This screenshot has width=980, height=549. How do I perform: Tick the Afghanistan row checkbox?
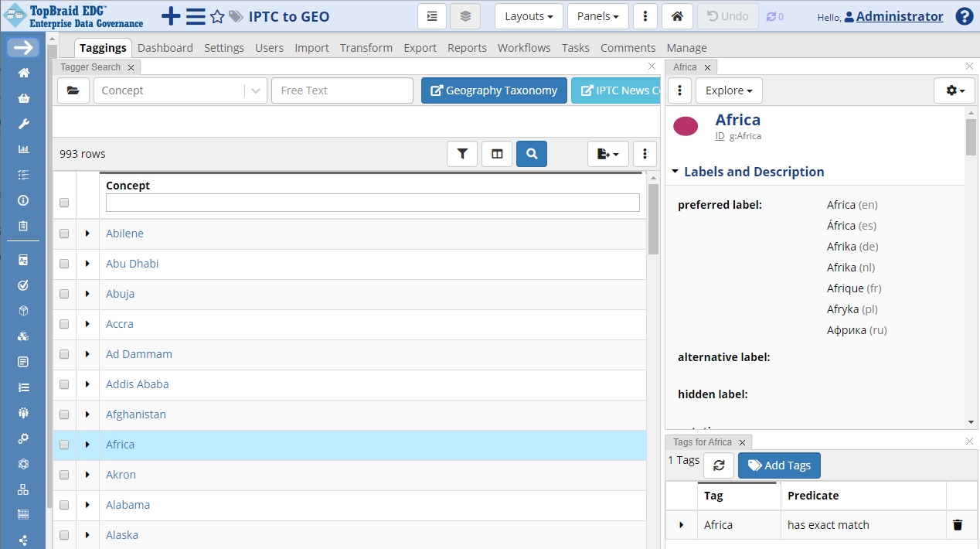click(x=64, y=414)
